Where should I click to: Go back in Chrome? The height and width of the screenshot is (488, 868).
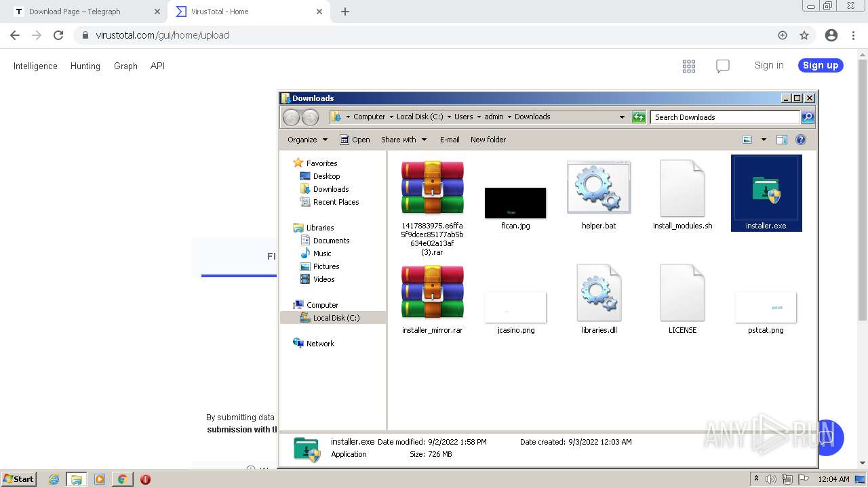[x=15, y=35]
